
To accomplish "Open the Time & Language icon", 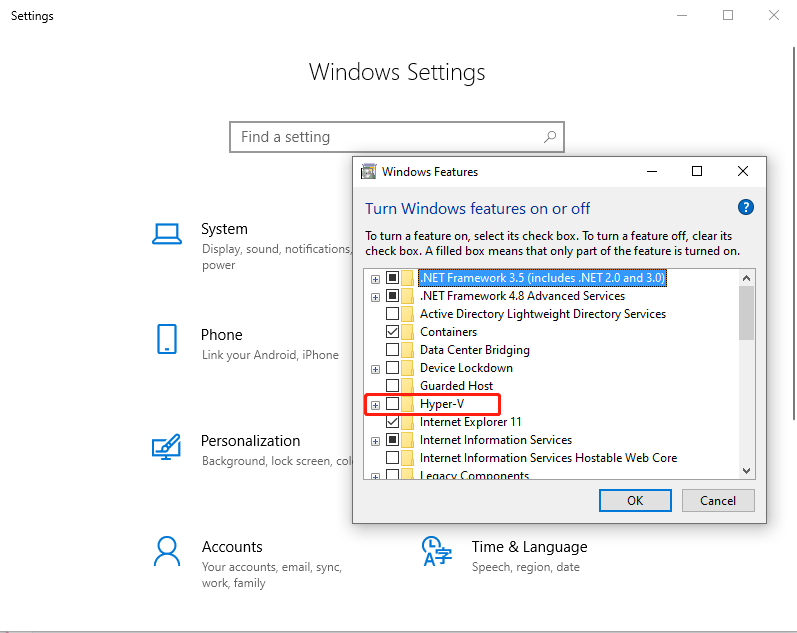I will coord(437,551).
